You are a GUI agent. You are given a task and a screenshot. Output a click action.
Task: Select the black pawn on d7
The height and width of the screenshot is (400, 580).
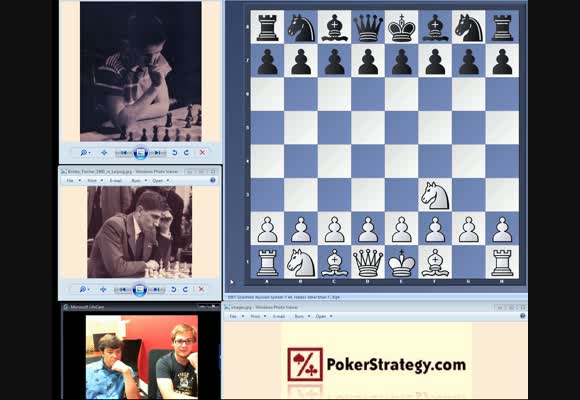coord(368,61)
